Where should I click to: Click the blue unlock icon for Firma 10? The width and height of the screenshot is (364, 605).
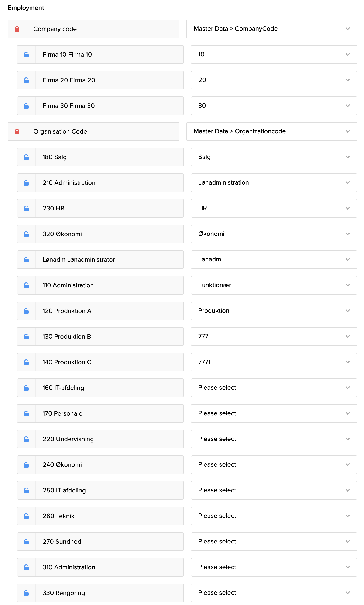coord(26,55)
